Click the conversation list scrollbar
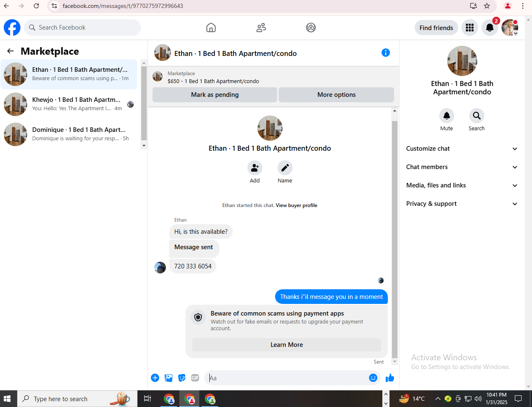The height and width of the screenshot is (407, 532). point(144,104)
